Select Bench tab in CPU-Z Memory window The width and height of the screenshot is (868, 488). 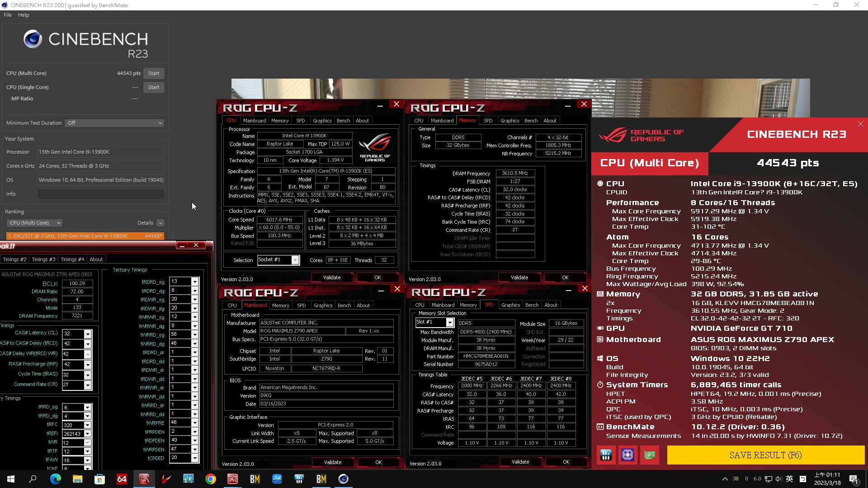[531, 121]
